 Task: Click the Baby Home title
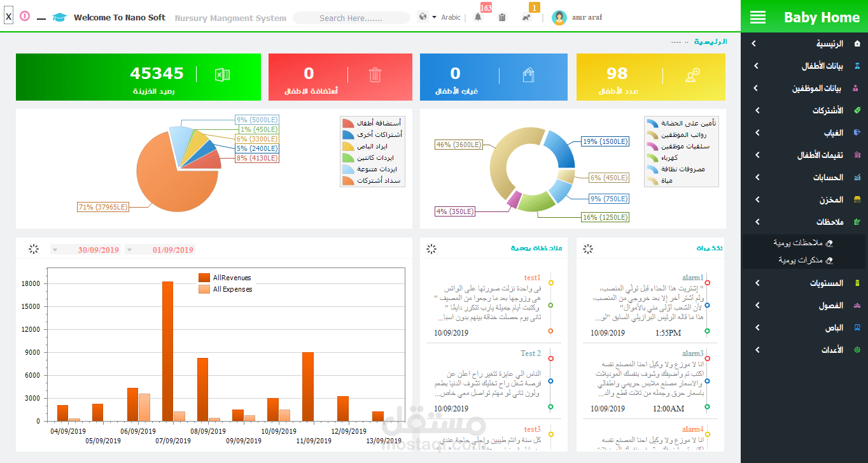point(822,17)
